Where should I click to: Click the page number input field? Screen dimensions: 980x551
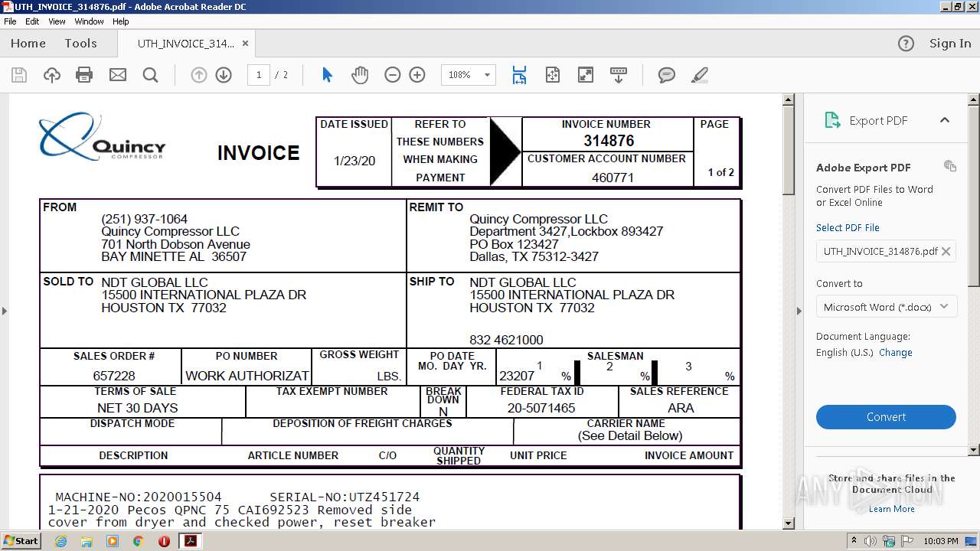click(259, 75)
